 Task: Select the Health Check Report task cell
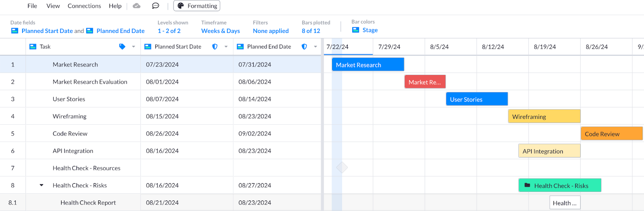[x=83, y=203]
